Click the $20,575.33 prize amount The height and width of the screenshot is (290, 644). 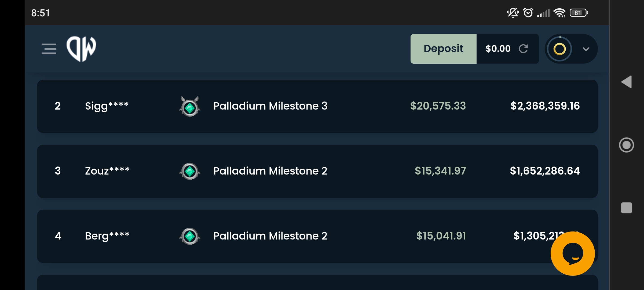pyautogui.click(x=438, y=106)
